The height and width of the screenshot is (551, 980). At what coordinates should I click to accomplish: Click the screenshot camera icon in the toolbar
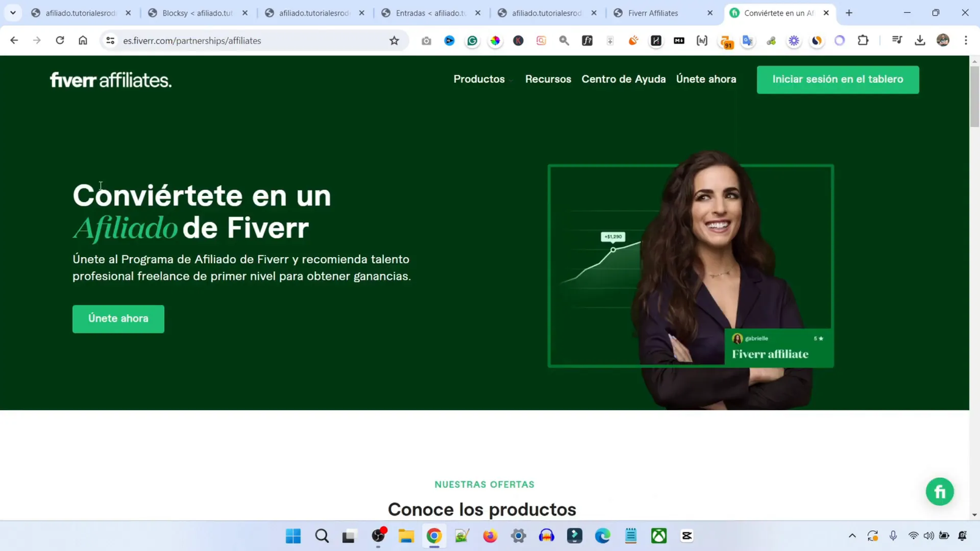click(x=427, y=40)
